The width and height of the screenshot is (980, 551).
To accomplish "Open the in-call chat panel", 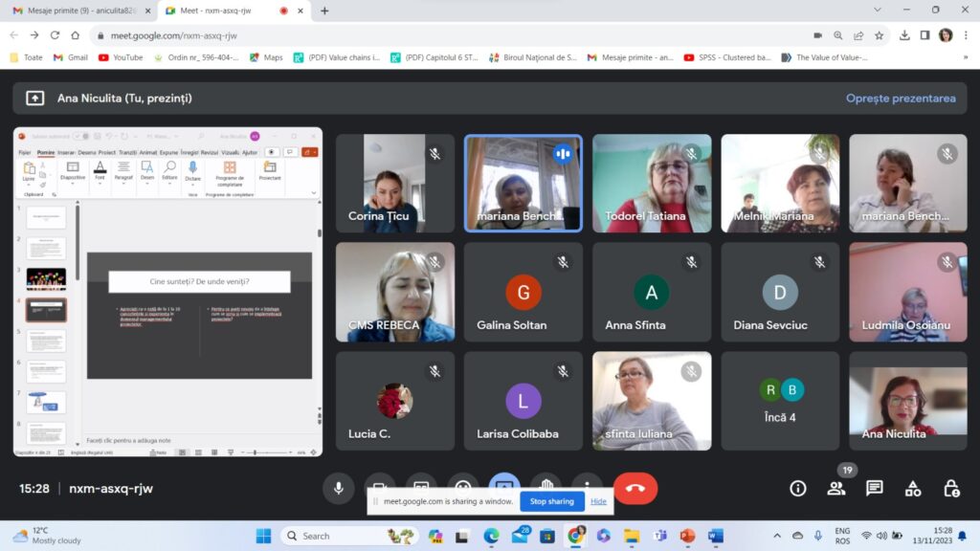I will (874, 489).
